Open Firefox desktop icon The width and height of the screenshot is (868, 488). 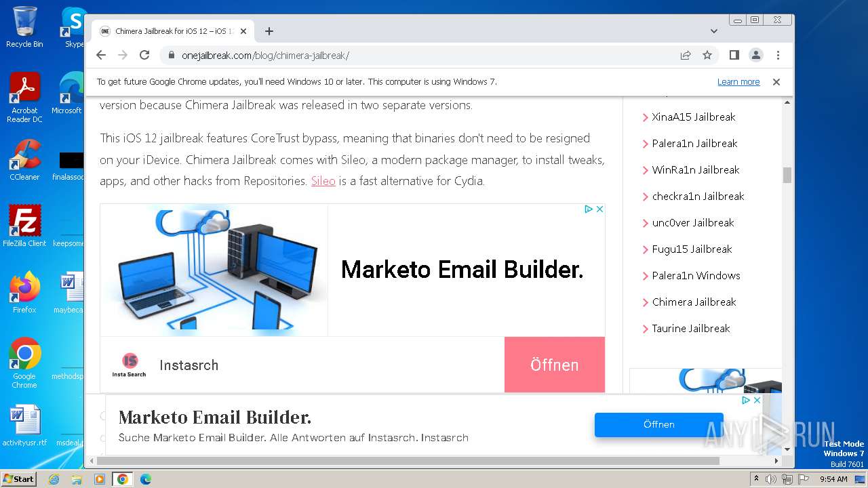pos(24,293)
